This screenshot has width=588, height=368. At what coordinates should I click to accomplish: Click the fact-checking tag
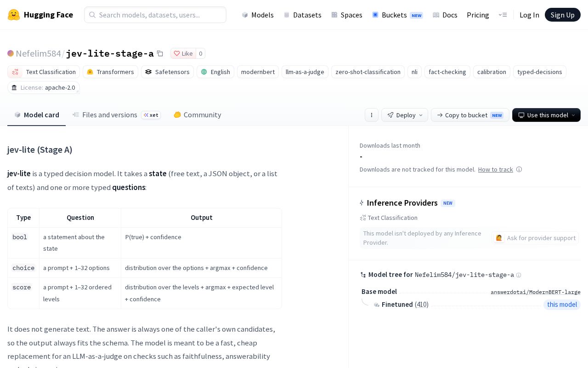pos(447,72)
